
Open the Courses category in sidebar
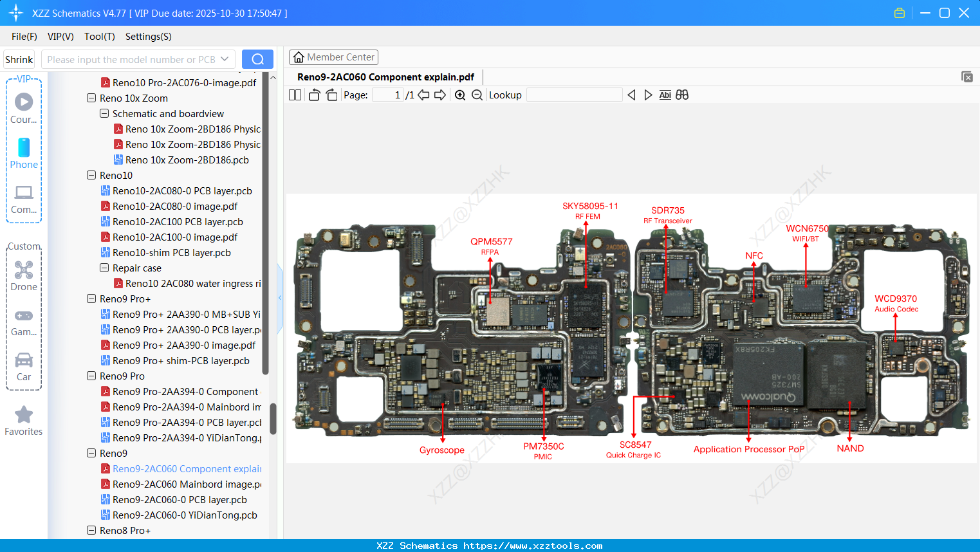click(x=24, y=108)
